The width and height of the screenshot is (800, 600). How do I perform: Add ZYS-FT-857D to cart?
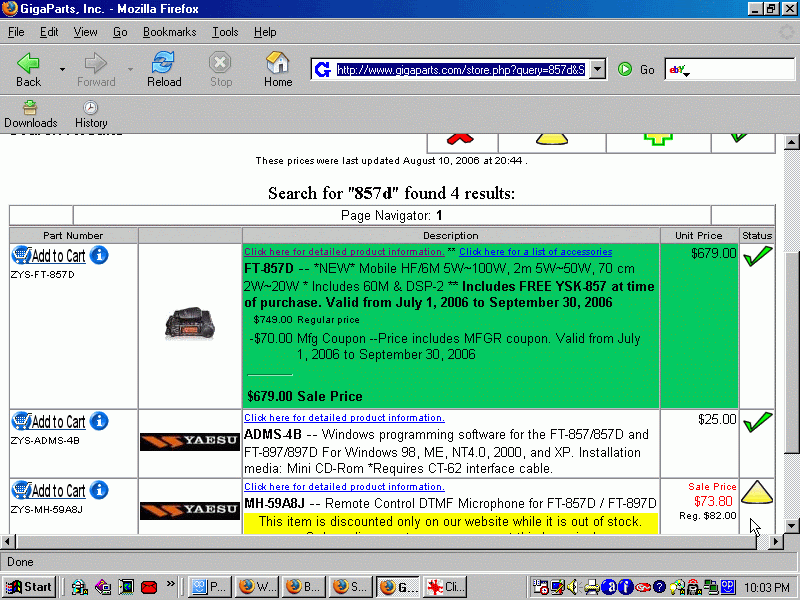(x=50, y=256)
